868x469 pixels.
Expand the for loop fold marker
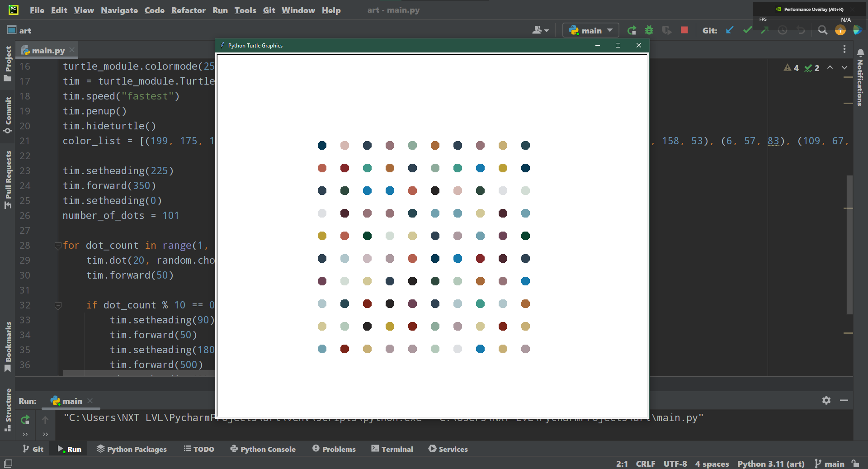click(58, 245)
